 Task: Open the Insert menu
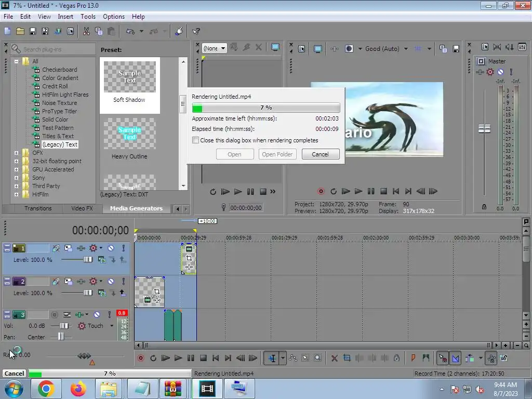[65, 17]
